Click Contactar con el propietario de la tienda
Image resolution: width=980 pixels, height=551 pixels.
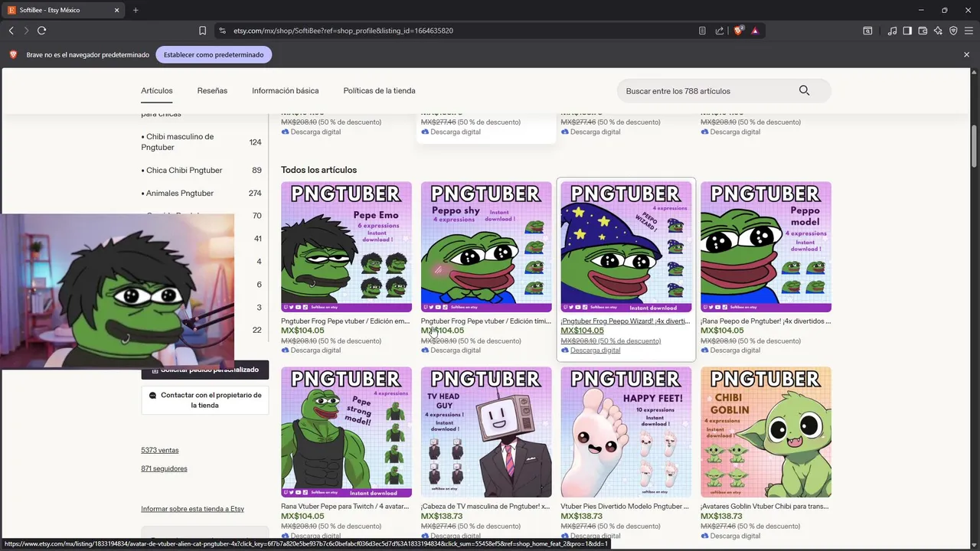[205, 400]
